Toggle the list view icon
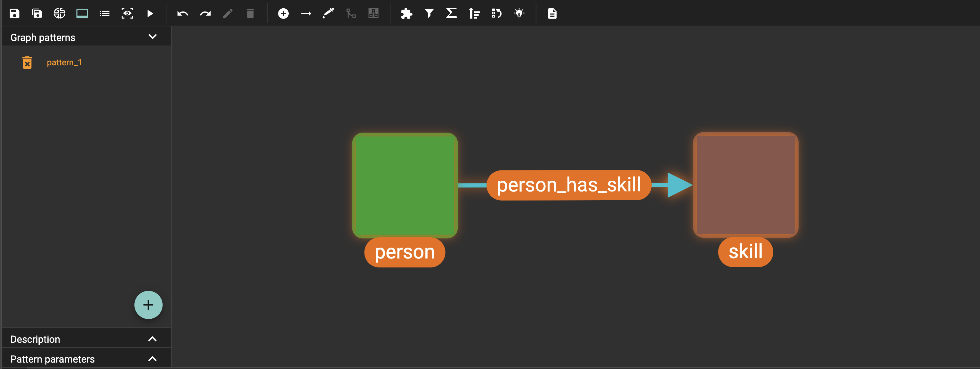The image size is (980, 369). 105,14
